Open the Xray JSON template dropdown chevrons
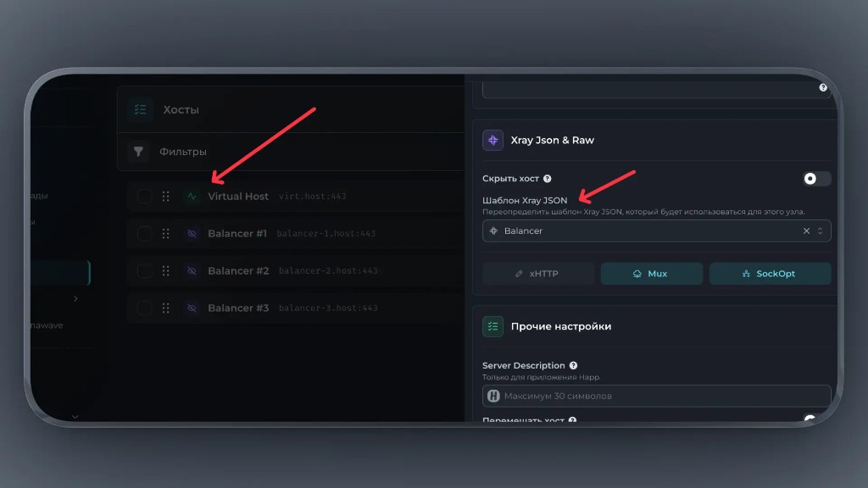Screen dimensions: 868x488 coord(820,231)
